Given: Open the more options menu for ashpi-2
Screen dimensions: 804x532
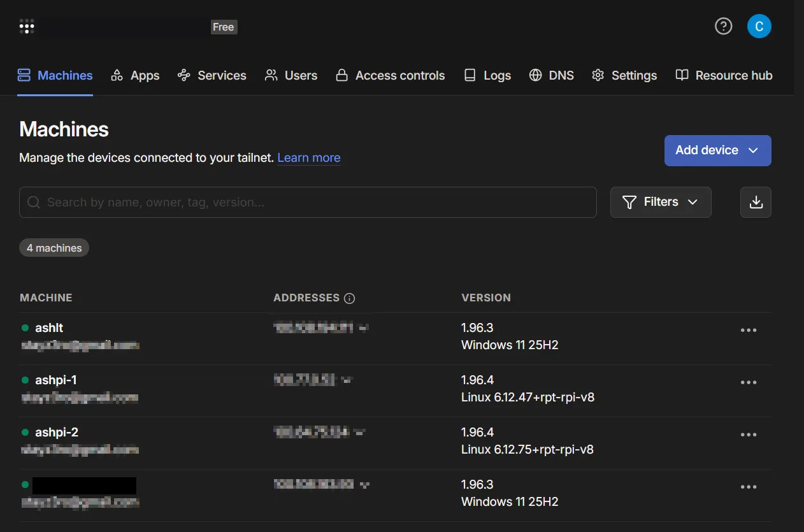Looking at the screenshot, I should tap(749, 435).
